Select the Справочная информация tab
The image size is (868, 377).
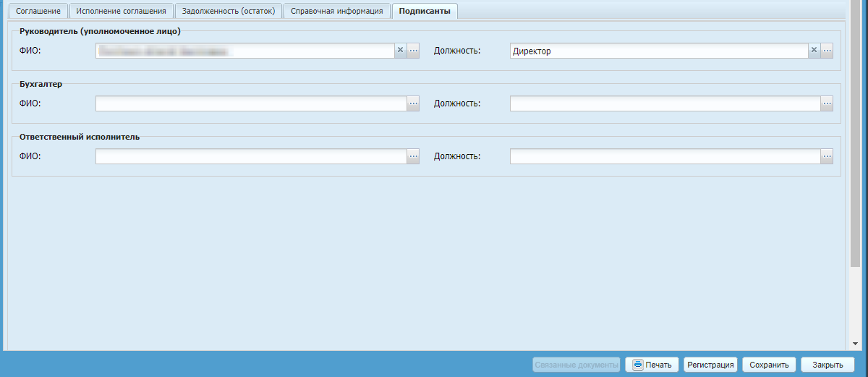336,11
